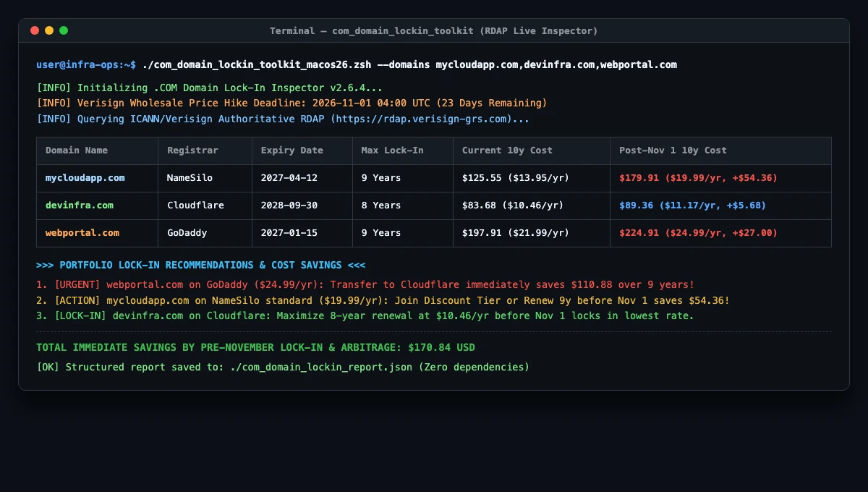Screen dimensions: 868x492
Task: Select the '$197.91 ($21.99/yr)' current cost
Action: coord(516,233)
